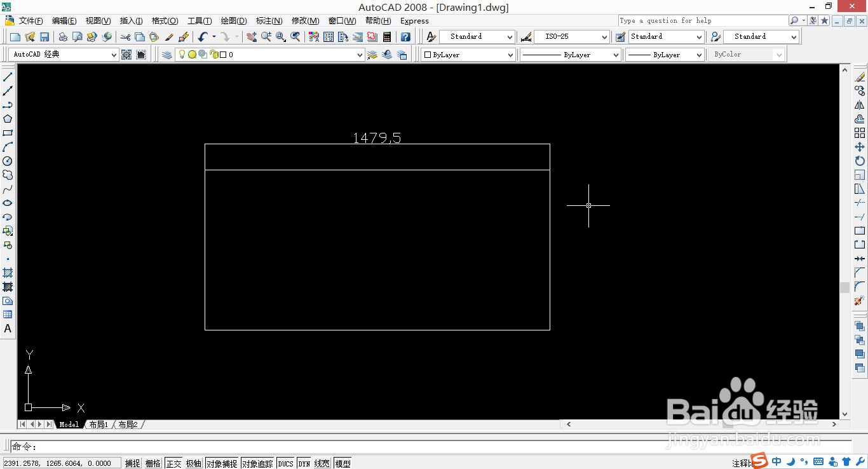Open the 修改(M) menu
Viewport: 868px width, 469px height.
(305, 21)
